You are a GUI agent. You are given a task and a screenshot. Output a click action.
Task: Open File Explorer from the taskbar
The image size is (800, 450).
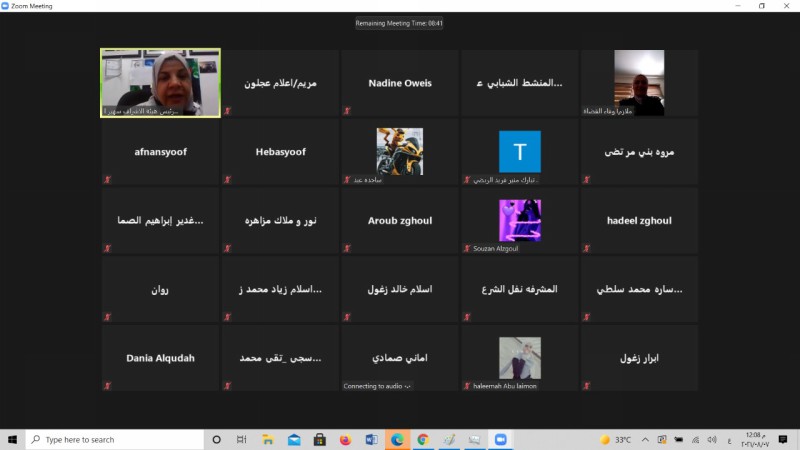coord(267,439)
